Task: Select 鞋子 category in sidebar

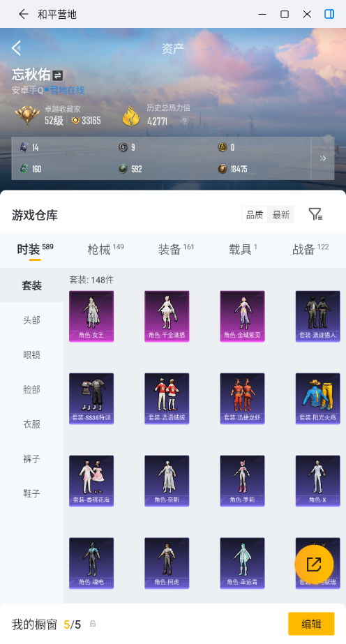Action: click(31, 493)
